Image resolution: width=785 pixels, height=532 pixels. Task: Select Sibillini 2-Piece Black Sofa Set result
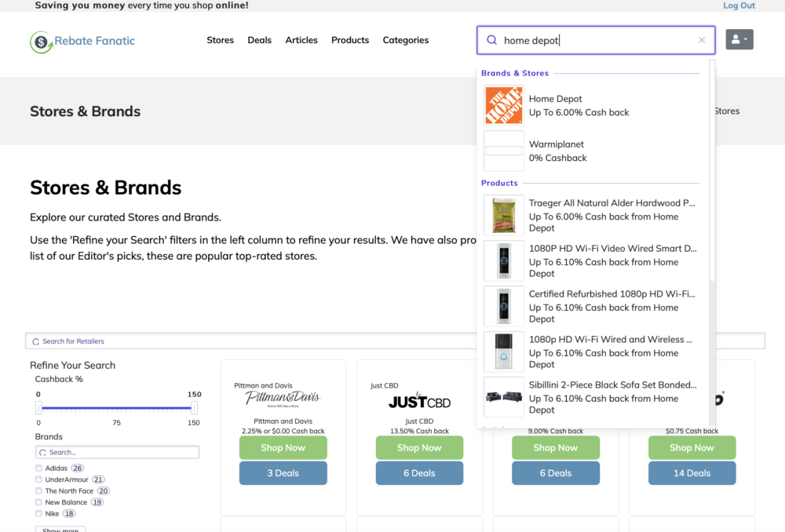tap(592, 397)
